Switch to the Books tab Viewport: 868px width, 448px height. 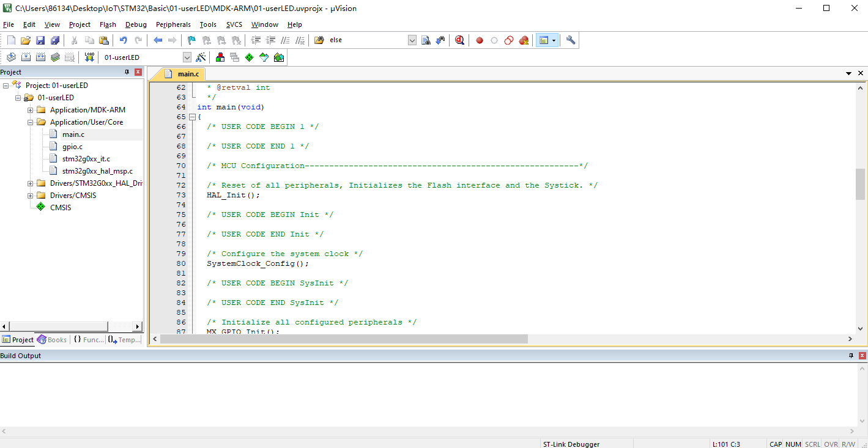pos(52,340)
